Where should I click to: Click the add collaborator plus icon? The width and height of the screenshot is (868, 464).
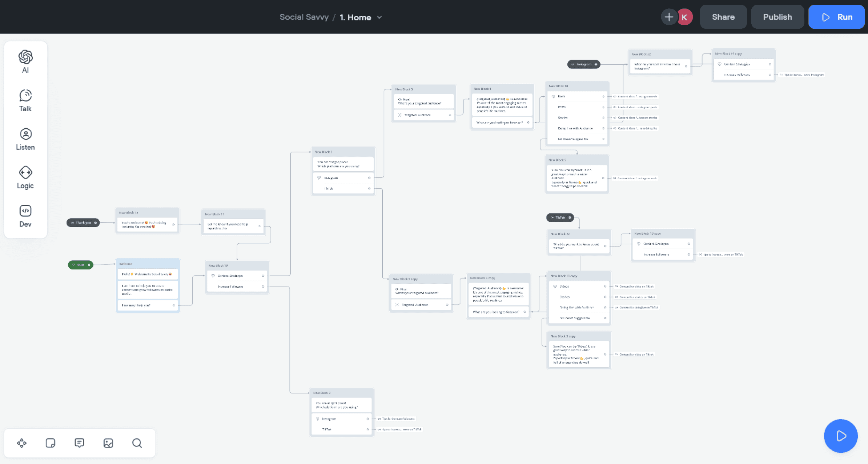click(x=668, y=17)
